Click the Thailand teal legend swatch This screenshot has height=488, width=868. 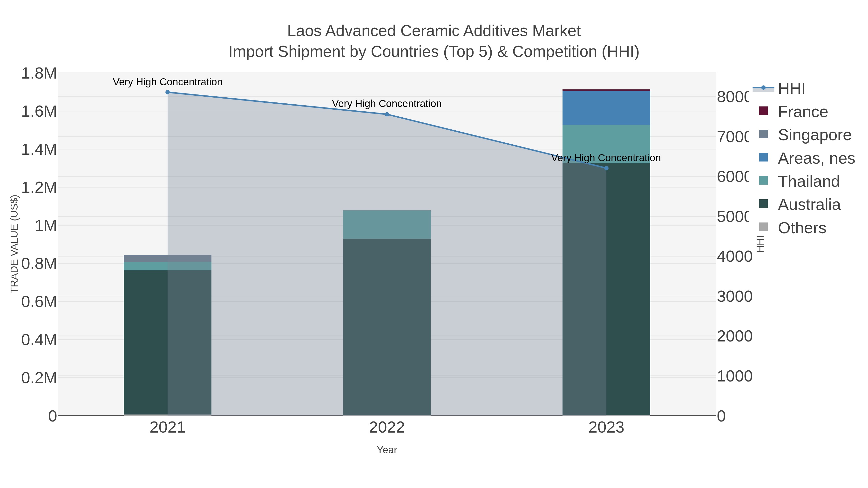[x=763, y=180]
